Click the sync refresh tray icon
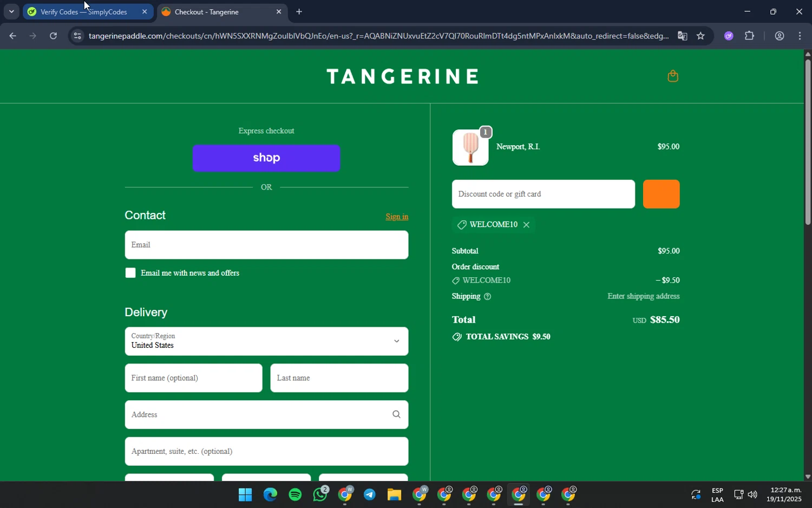Image resolution: width=812 pixels, height=508 pixels. click(x=696, y=494)
